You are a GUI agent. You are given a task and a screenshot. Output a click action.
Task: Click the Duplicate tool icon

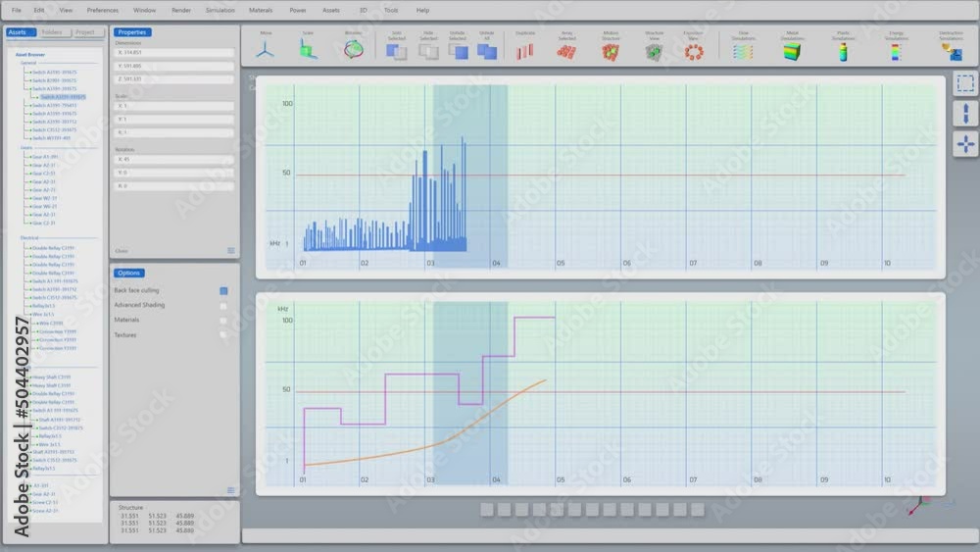tap(525, 51)
